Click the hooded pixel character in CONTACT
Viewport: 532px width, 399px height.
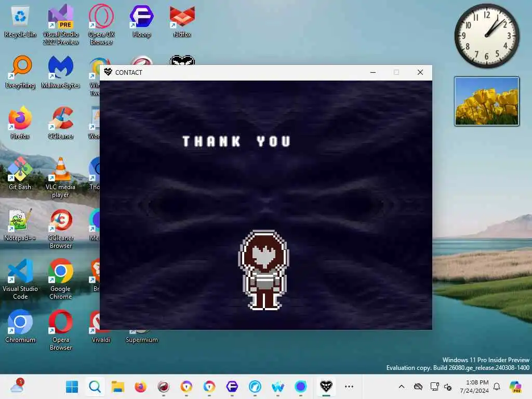click(x=263, y=270)
